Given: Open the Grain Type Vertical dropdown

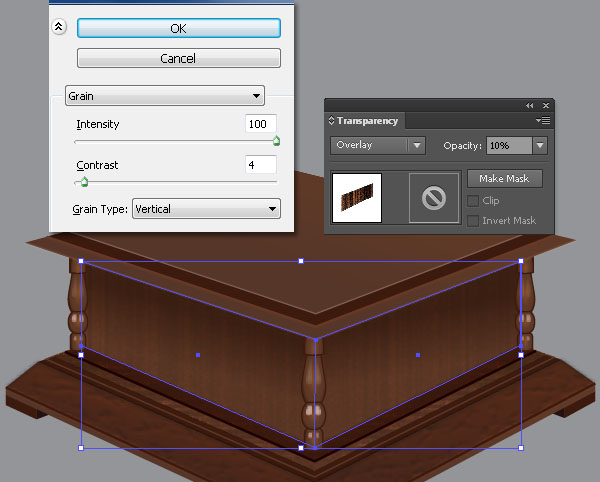Looking at the screenshot, I should coord(206,208).
